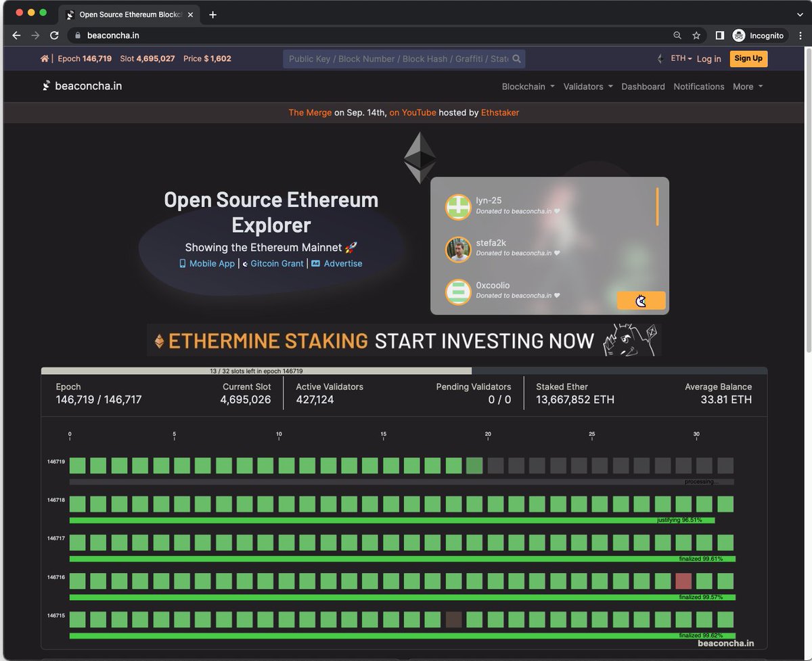Click the last green block in epoch 146718
This screenshot has width=812, height=661.
point(725,504)
